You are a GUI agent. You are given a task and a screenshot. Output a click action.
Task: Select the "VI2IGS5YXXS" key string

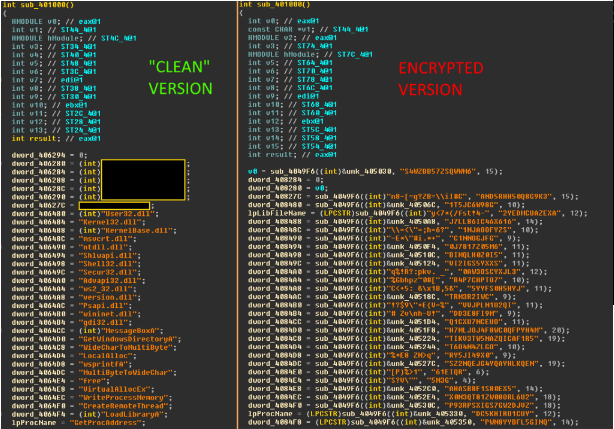click(x=476, y=263)
